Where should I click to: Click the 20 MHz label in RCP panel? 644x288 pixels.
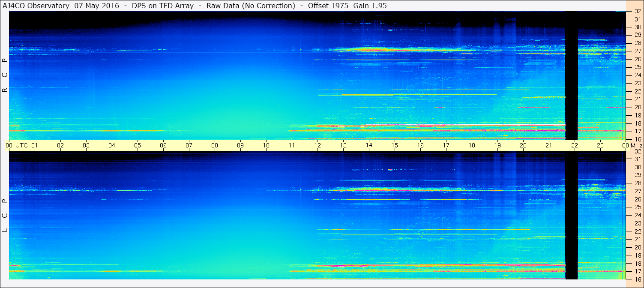[638, 107]
